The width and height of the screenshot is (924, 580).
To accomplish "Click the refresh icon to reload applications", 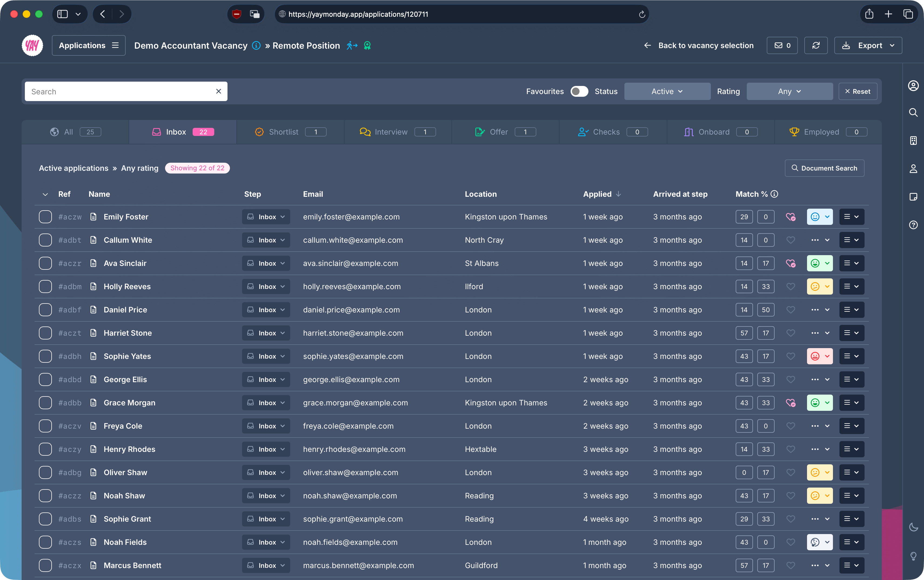I will coord(816,45).
